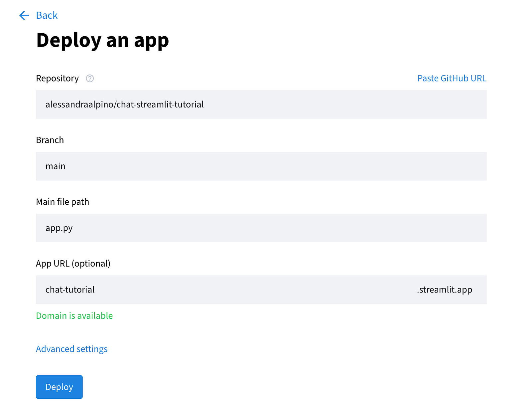Viewport: 532px width, 409px height.
Task: Expand the Advanced settings link
Action: (72, 349)
